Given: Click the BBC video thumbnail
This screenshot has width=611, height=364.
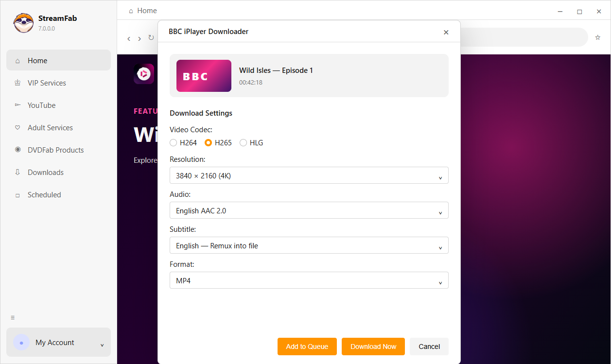Looking at the screenshot, I should [x=204, y=76].
